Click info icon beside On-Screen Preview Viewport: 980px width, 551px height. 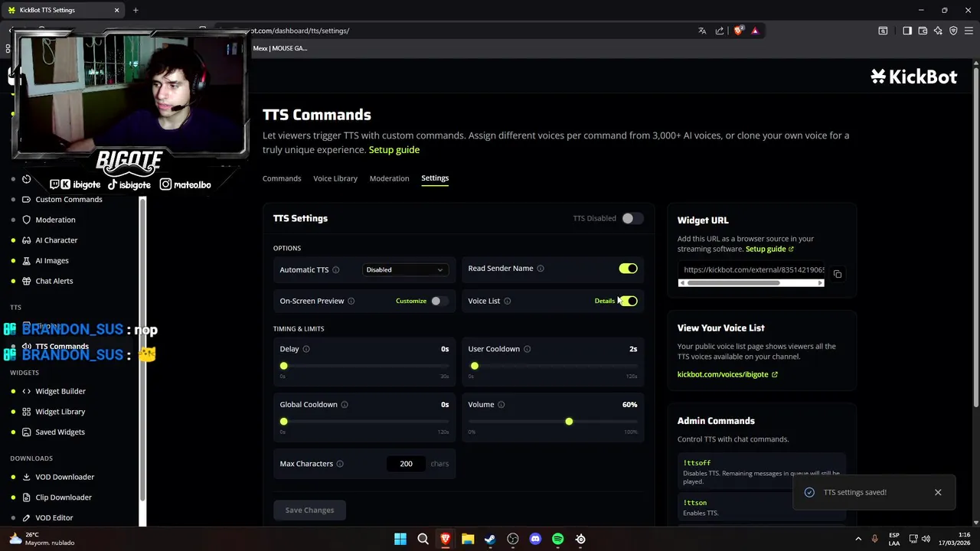[x=351, y=301]
